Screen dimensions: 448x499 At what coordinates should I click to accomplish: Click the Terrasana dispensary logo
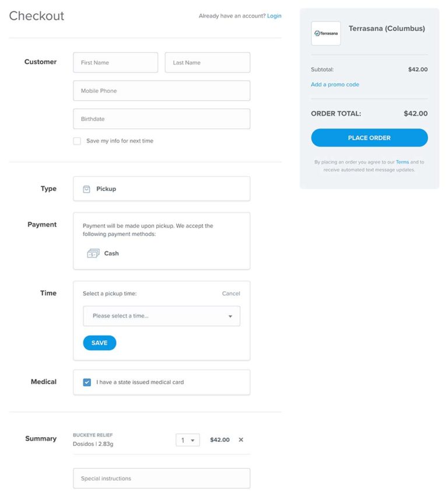point(325,33)
